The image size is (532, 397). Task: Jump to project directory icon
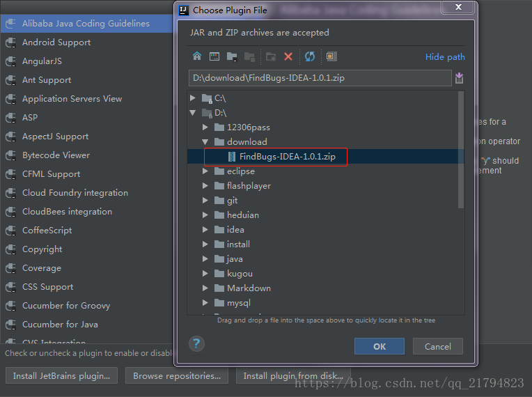pos(232,56)
